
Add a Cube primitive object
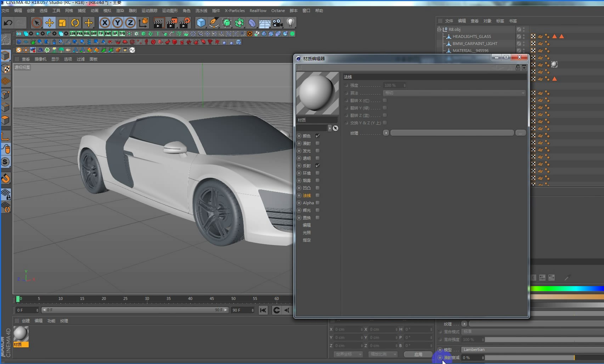coord(201,23)
